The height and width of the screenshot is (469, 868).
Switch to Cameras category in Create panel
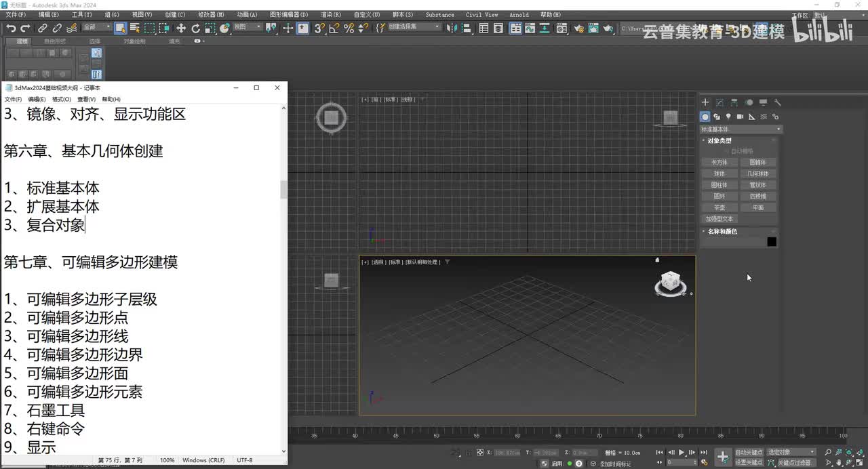pos(740,117)
